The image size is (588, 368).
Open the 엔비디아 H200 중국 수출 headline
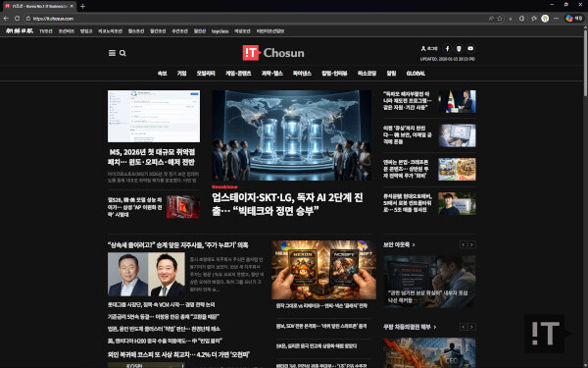click(x=165, y=341)
